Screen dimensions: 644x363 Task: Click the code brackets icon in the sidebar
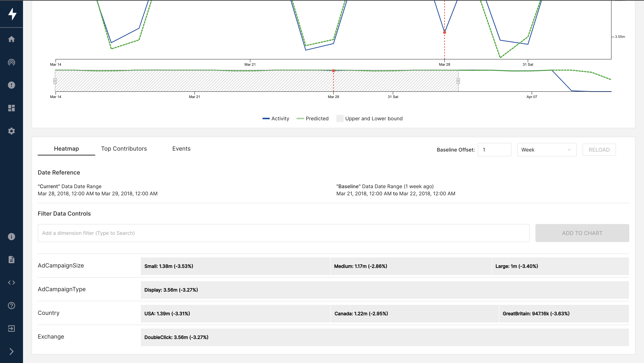click(x=11, y=283)
